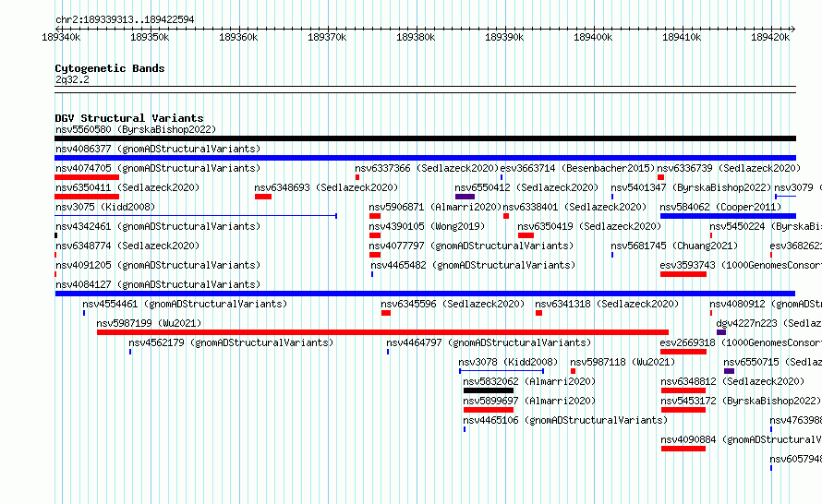Select the nsv4084127 blue variant bar
The width and height of the screenshot is (822, 504).
[x=425, y=294]
